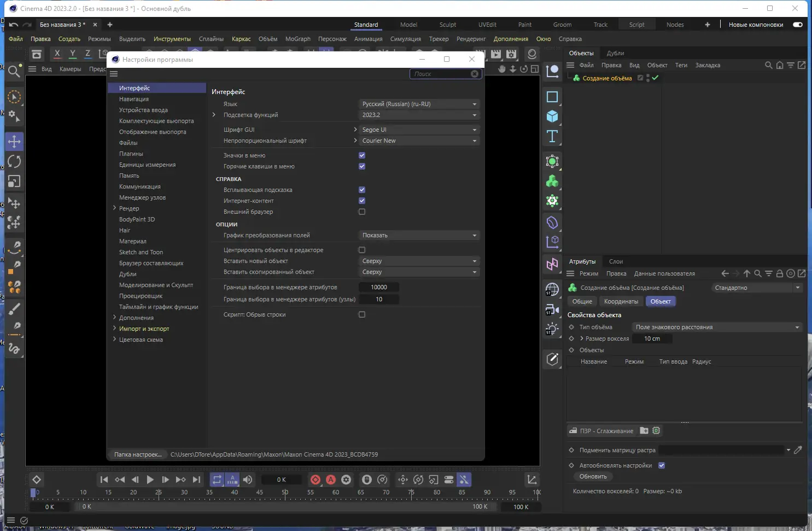The image size is (812, 531).
Task: Lock the X axis
Action: point(57,54)
